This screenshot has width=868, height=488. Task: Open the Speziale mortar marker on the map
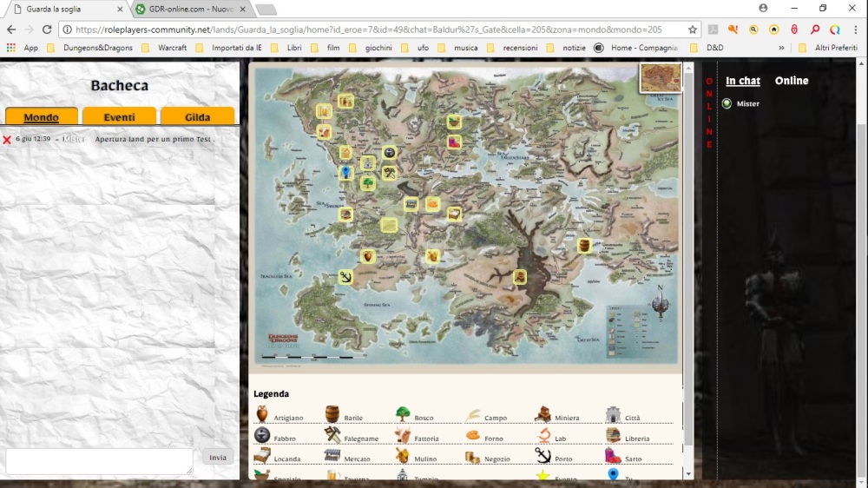(455, 122)
